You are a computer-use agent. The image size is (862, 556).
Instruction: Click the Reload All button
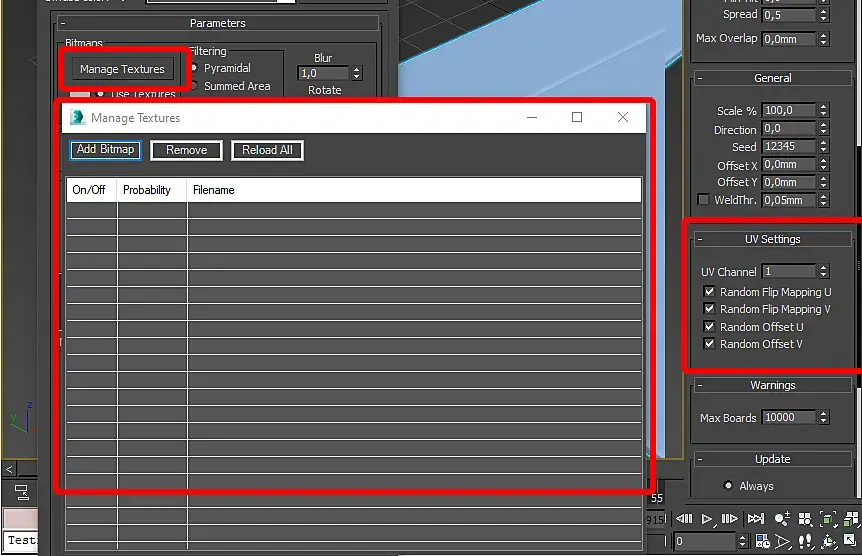[267, 150]
